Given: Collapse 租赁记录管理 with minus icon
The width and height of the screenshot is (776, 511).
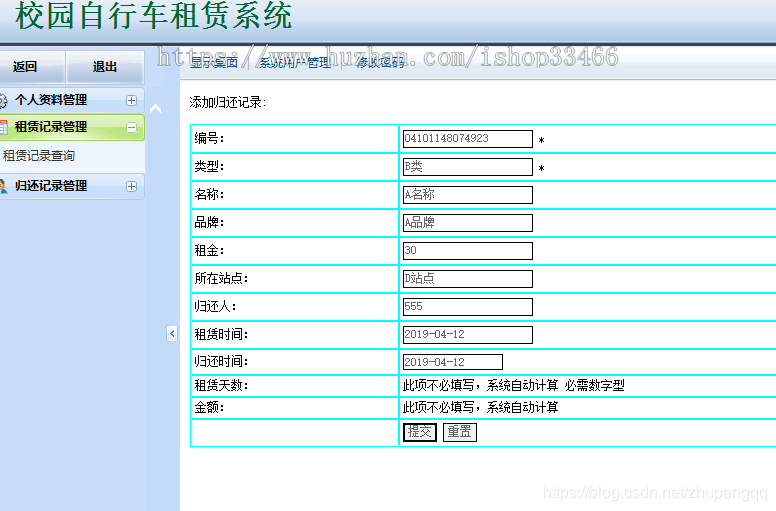Looking at the screenshot, I should [x=131, y=128].
